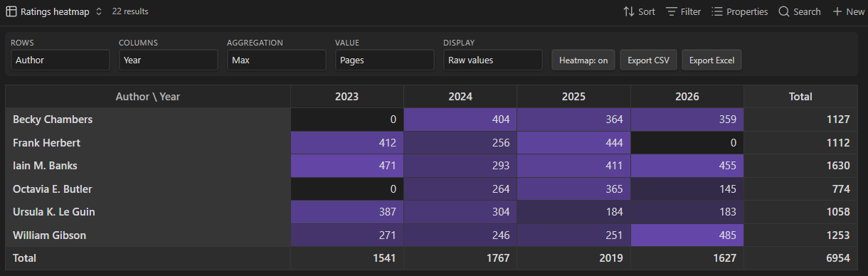Click the cell showing 364
The height and width of the screenshot is (276, 868).
[x=574, y=120]
